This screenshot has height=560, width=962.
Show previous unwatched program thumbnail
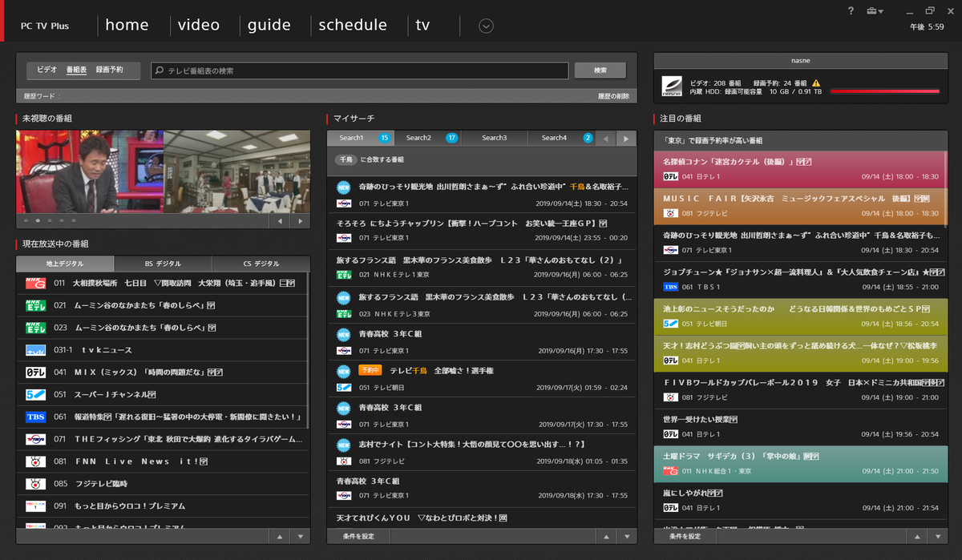click(281, 220)
